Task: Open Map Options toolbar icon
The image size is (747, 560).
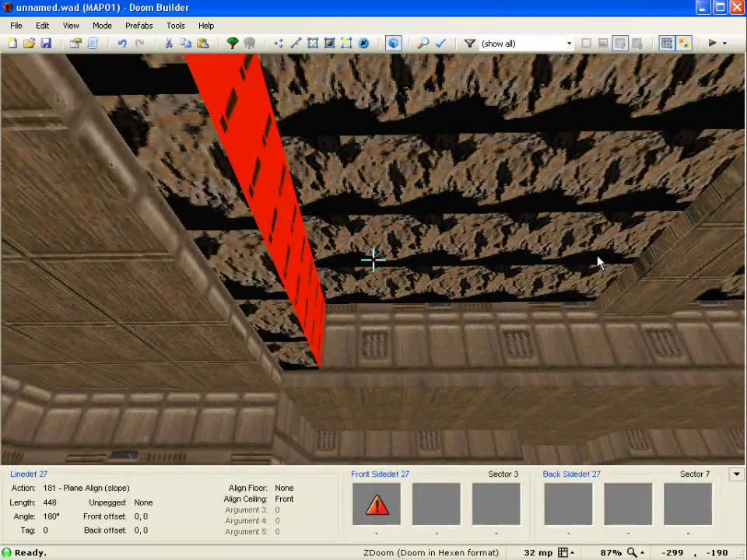Action: (x=75, y=44)
